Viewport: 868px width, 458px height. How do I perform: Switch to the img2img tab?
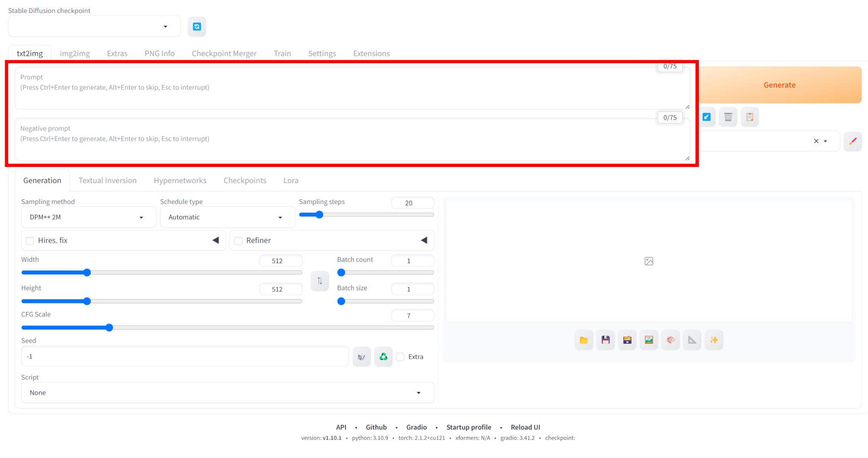[75, 53]
